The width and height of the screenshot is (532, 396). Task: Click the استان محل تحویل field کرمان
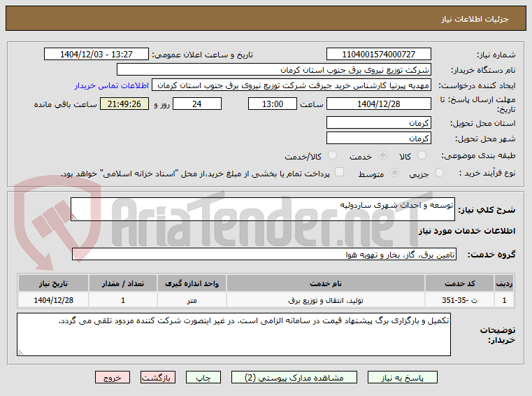(x=379, y=123)
